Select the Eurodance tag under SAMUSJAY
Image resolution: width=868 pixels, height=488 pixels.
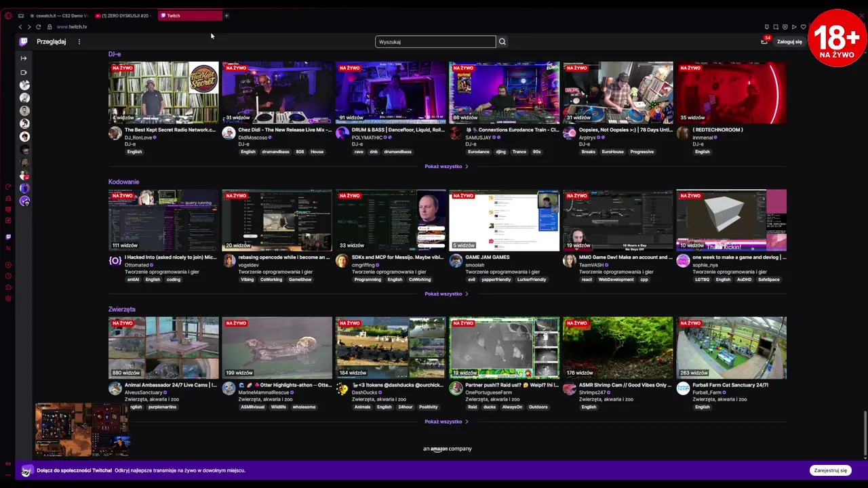(x=478, y=152)
